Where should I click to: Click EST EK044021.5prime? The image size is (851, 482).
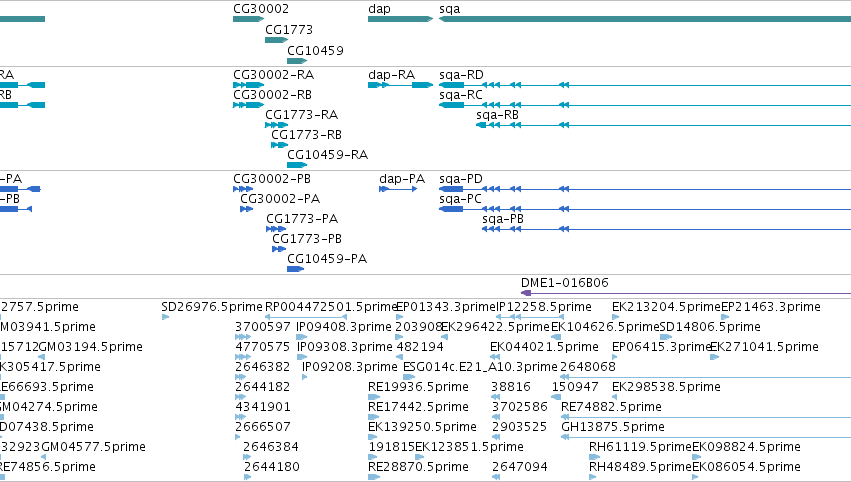[x=495, y=357]
